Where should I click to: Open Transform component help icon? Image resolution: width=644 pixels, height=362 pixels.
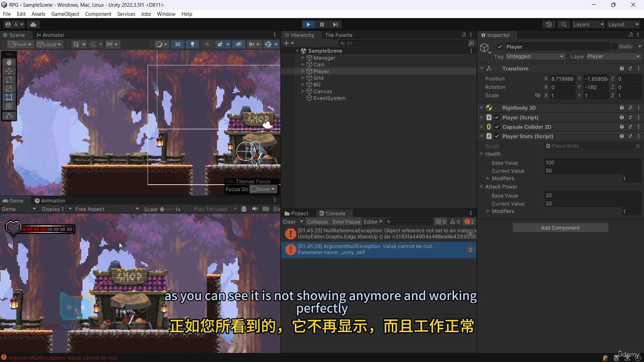click(622, 68)
